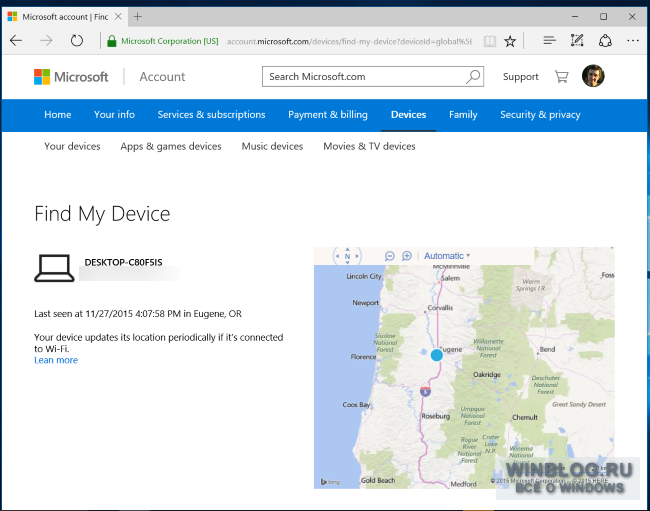
Task: Click the Find My Device heading
Action: coord(102,214)
